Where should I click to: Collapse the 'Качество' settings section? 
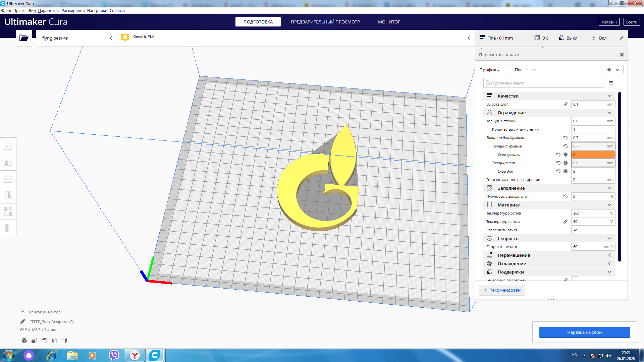pyautogui.click(x=609, y=96)
